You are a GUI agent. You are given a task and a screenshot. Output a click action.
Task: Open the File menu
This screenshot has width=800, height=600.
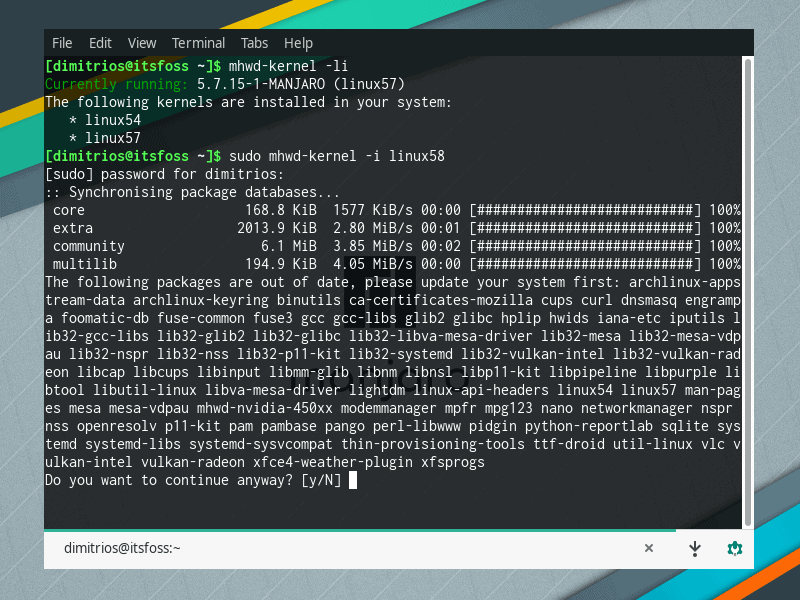coord(62,42)
